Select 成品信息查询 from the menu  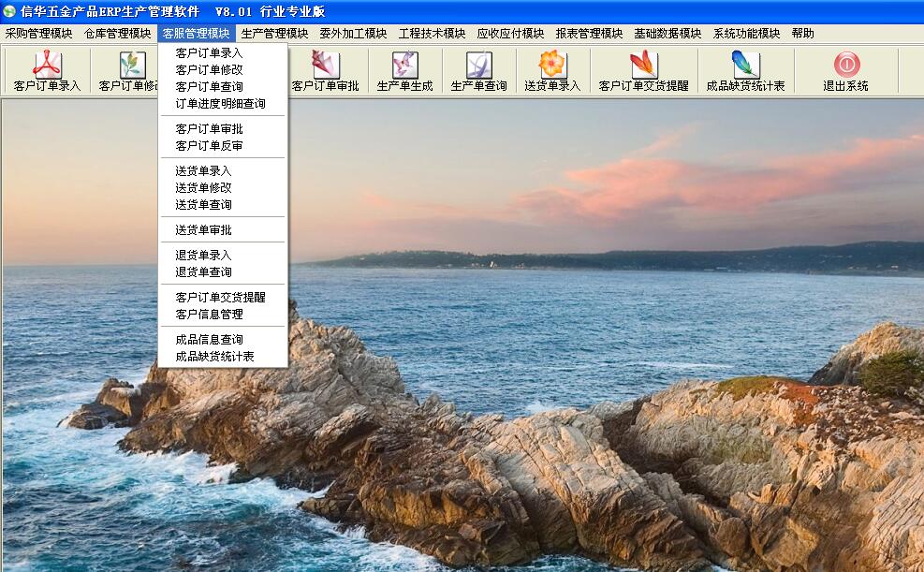point(209,340)
